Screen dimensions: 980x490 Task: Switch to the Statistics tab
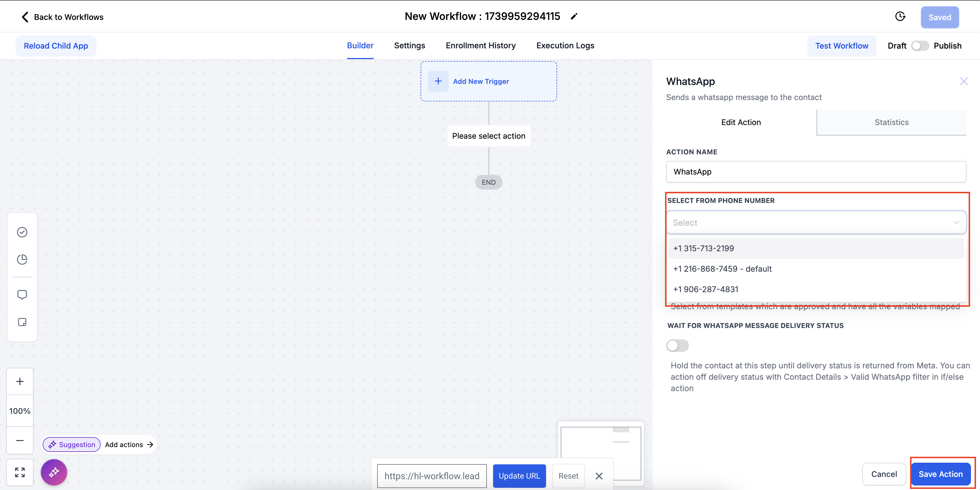tap(891, 122)
